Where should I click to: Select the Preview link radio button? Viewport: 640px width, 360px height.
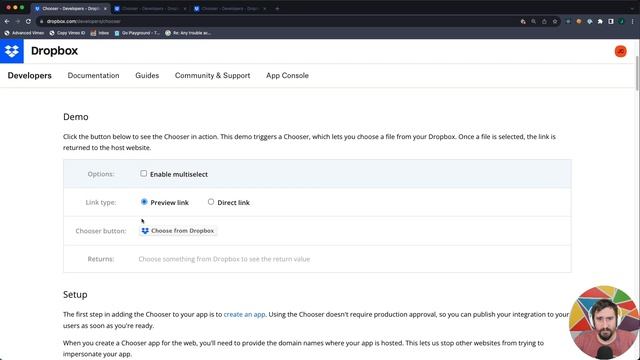144,202
